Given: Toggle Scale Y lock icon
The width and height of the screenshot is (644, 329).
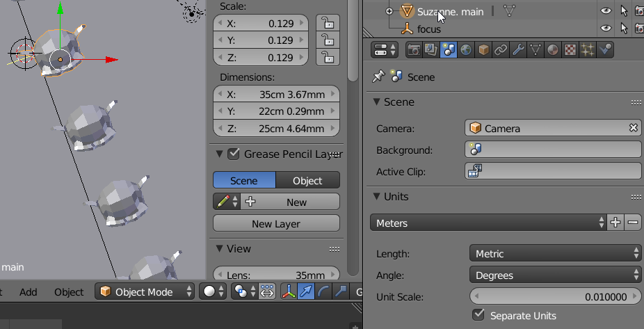Looking at the screenshot, I should pyautogui.click(x=328, y=40).
